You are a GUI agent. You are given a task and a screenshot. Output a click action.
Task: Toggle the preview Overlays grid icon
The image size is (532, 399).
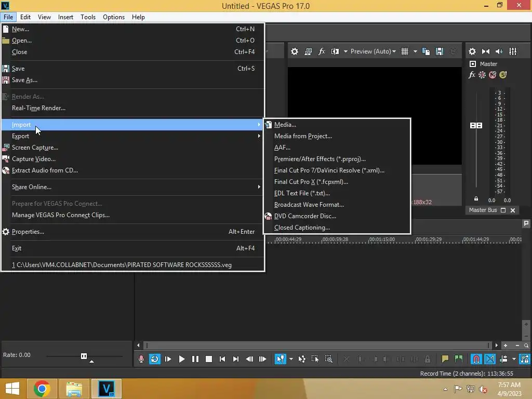(405, 51)
